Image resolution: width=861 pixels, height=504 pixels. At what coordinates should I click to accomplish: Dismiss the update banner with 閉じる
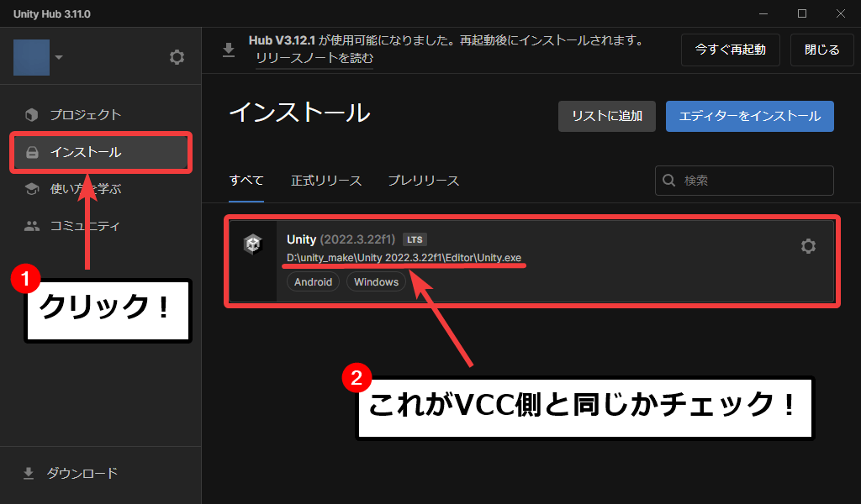click(x=822, y=50)
